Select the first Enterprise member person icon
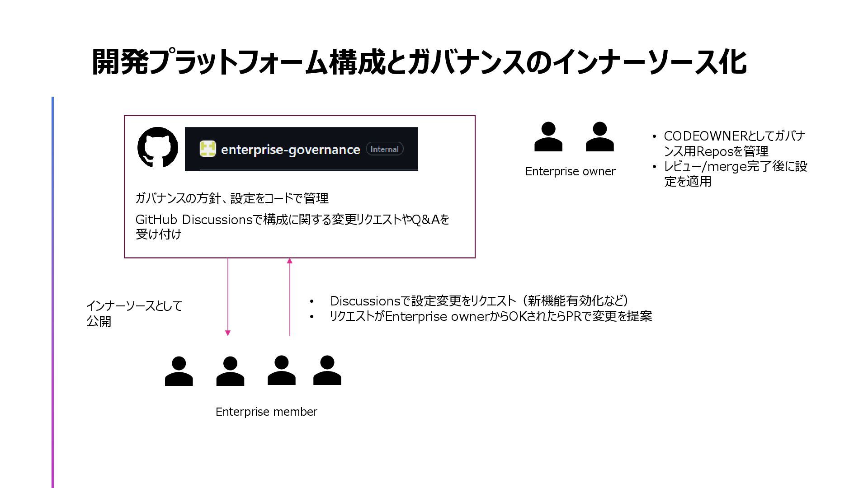 coord(179,371)
